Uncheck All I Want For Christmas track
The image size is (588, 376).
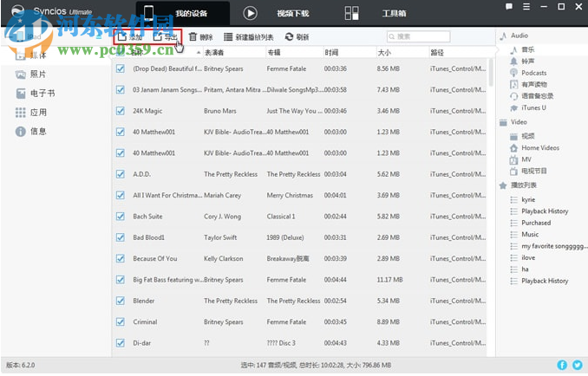point(121,195)
